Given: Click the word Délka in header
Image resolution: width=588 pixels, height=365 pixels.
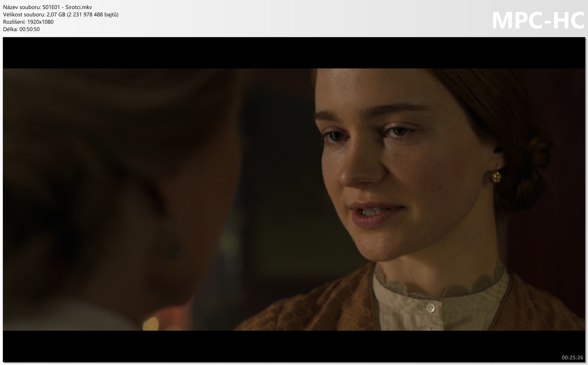Looking at the screenshot, I should (10, 29).
